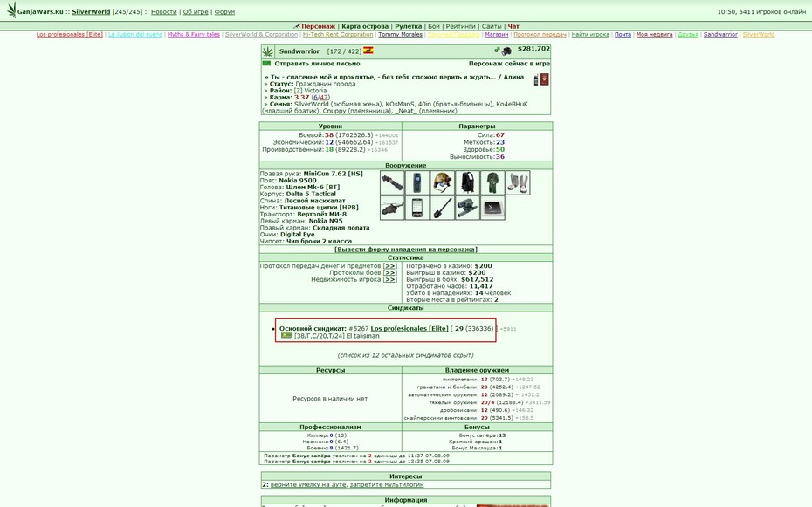Screen dimensions: 812x507
Task: Open Найти игрока bookmark link
Action: click(590, 35)
